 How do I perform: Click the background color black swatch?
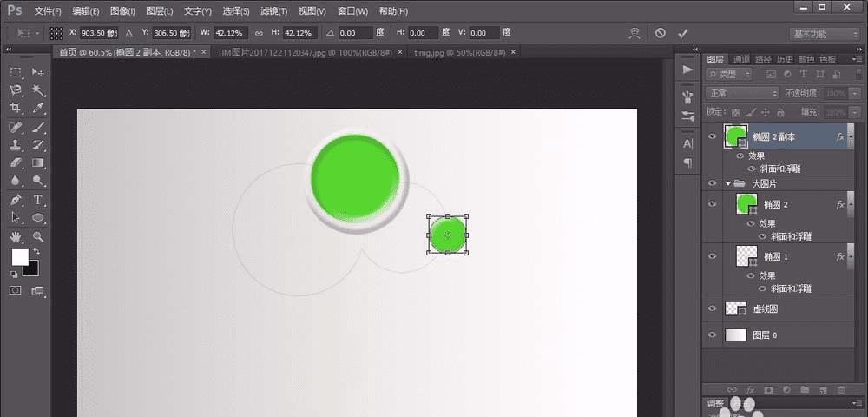pos(32,269)
